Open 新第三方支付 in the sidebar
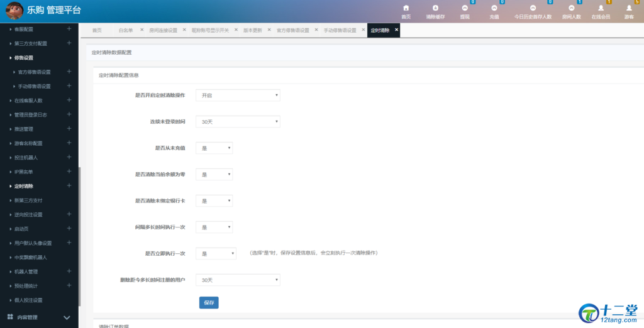Viewport: 644px width, 328px height. coord(28,200)
